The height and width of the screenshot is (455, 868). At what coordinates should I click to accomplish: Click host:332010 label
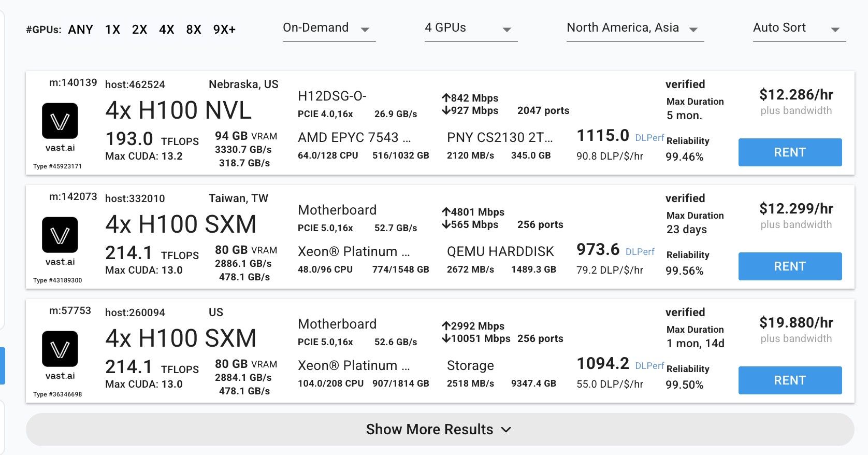[x=135, y=198]
